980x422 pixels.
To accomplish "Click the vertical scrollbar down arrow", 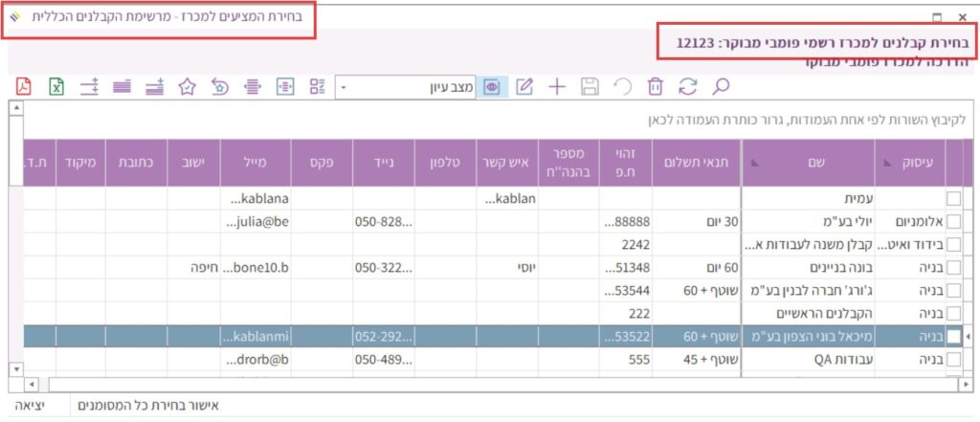I will tap(14, 368).
